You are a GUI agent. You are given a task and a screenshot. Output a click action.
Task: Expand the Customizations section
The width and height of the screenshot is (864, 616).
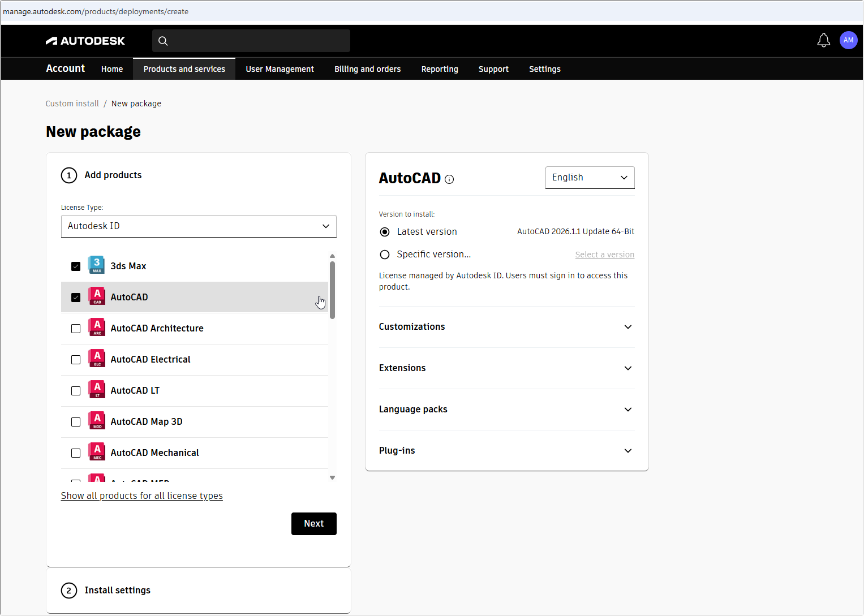pyautogui.click(x=627, y=327)
